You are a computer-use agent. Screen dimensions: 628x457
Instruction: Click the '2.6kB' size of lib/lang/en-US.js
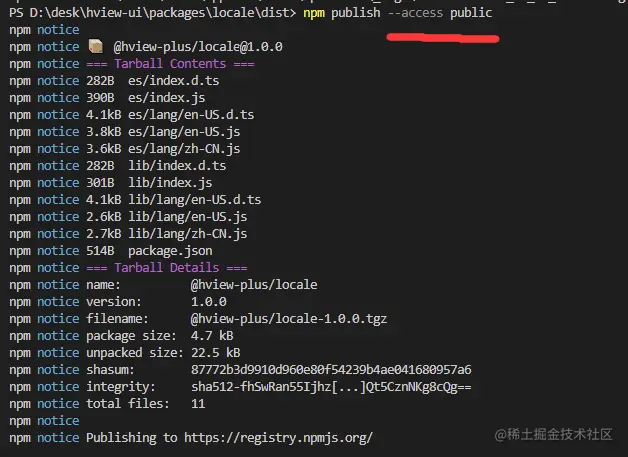(x=104, y=217)
